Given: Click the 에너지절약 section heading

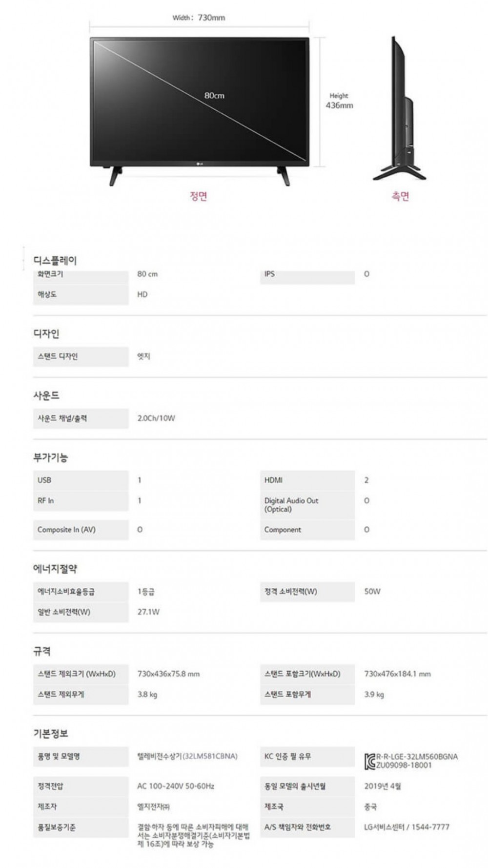Looking at the screenshot, I should [x=55, y=569].
